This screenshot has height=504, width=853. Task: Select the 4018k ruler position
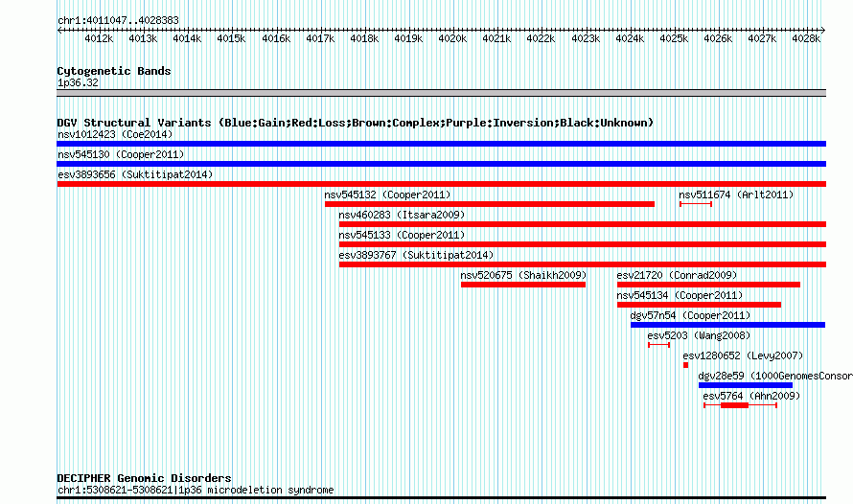(x=364, y=38)
